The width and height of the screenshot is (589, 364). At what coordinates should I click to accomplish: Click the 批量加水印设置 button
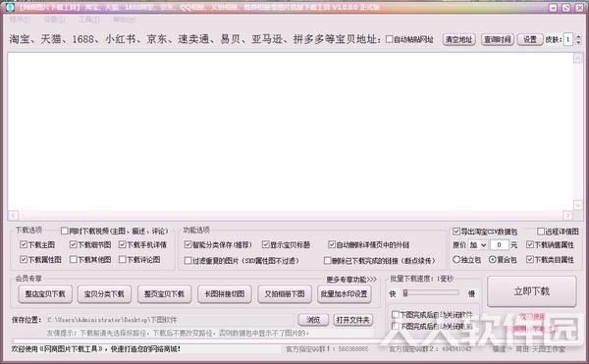(345, 293)
